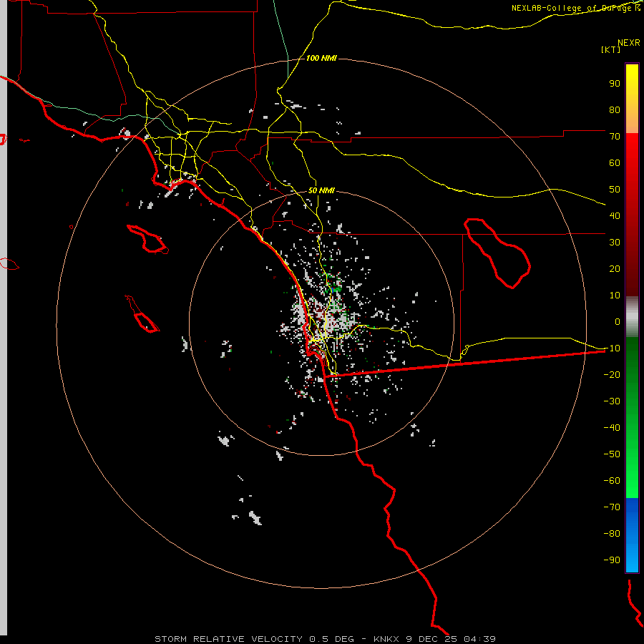This screenshot has height=644, width=644.
Task: Click the -30 value on the color scale
Action: click(612, 401)
